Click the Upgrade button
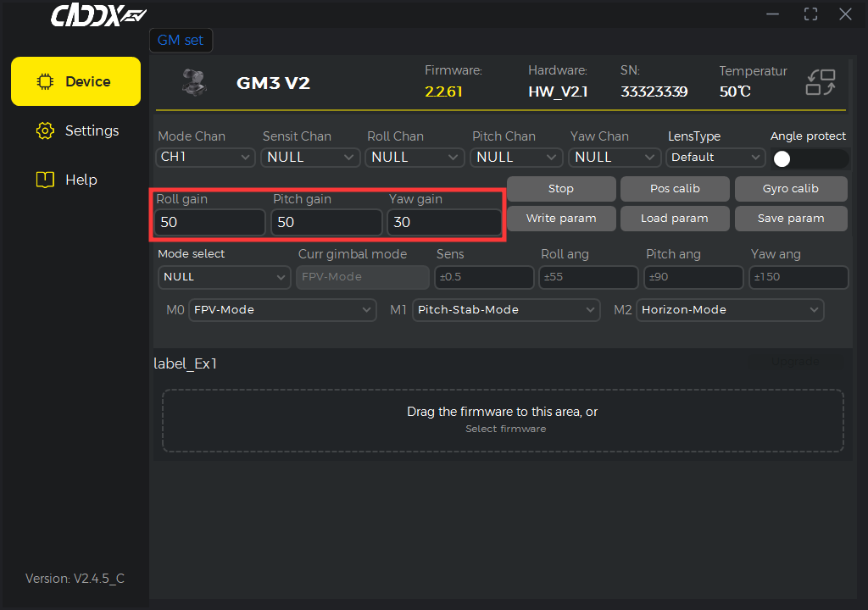The width and height of the screenshot is (868, 610). 795,362
